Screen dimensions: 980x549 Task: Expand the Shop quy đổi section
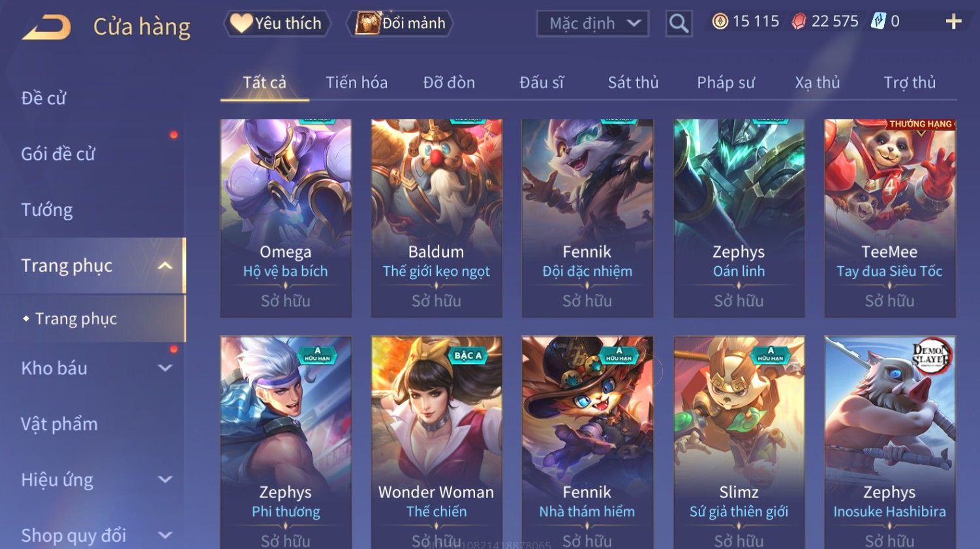(165, 535)
